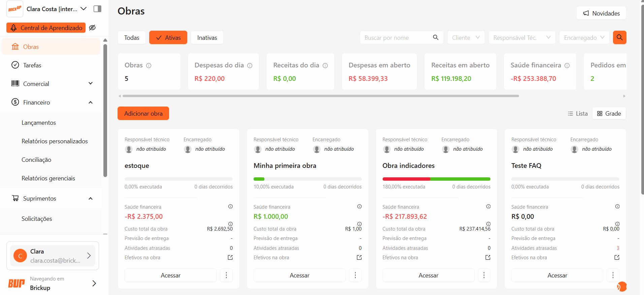Click the three-dot menu on Teste FAQ card
644x295 pixels.
(x=613, y=275)
